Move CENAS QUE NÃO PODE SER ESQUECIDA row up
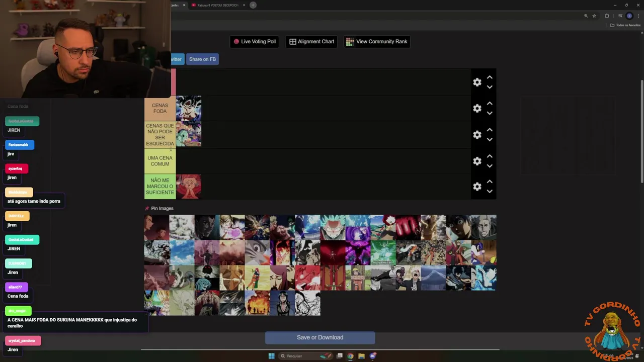The width and height of the screenshot is (644, 362). 490,130
